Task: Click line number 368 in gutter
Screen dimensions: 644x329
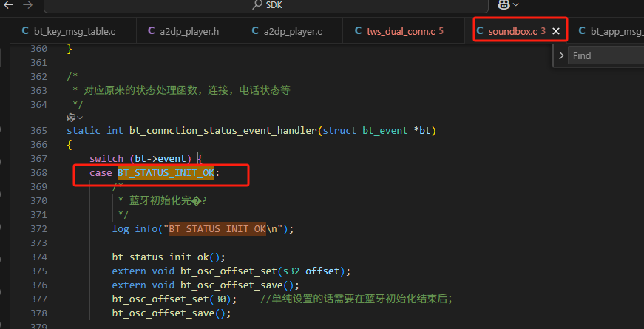Action: (x=38, y=173)
